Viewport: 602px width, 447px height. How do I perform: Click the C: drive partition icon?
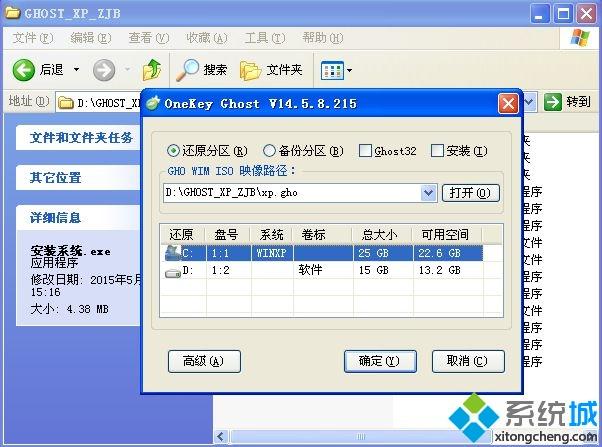point(172,252)
